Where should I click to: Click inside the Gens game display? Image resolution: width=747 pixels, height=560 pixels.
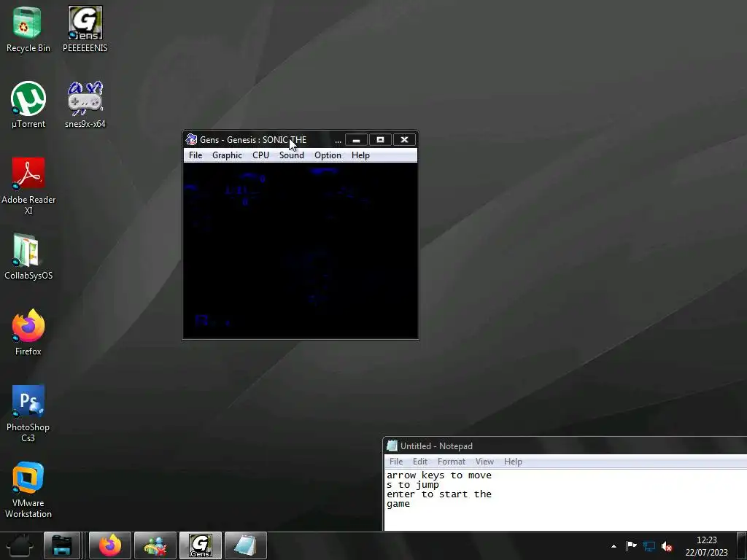point(301,251)
